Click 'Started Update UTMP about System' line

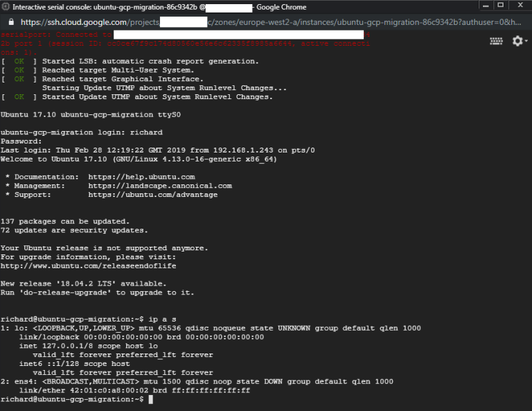coord(136,97)
